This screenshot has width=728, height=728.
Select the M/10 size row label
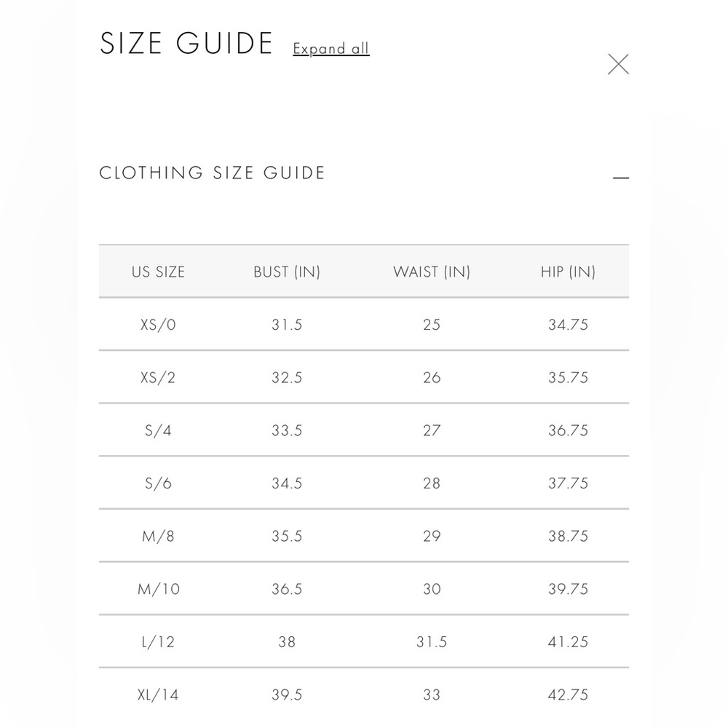tap(158, 589)
